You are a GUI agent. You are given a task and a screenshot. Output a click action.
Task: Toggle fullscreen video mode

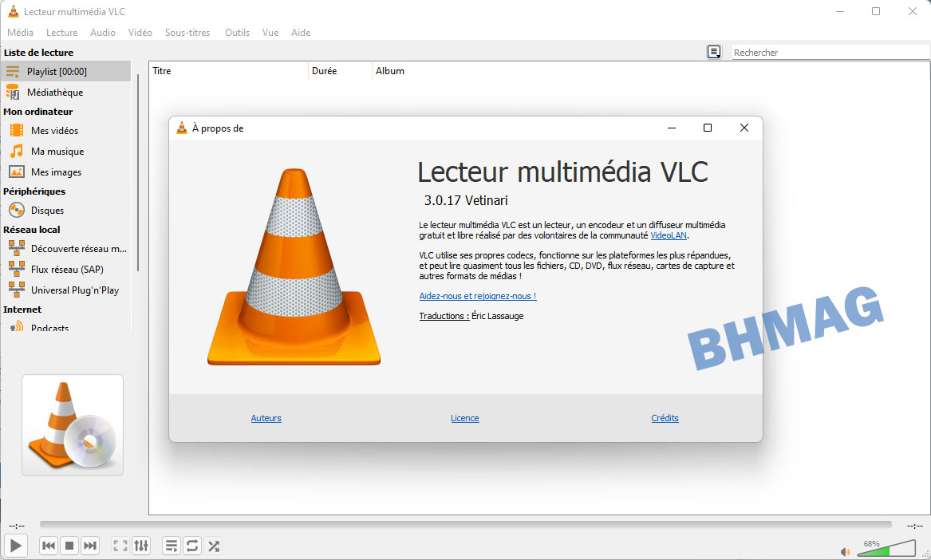pos(120,545)
